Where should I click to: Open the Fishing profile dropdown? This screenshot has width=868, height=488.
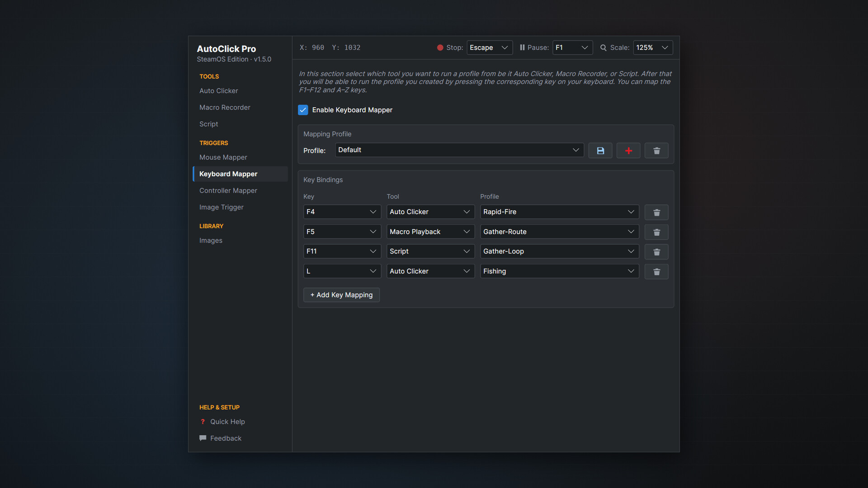(x=559, y=271)
